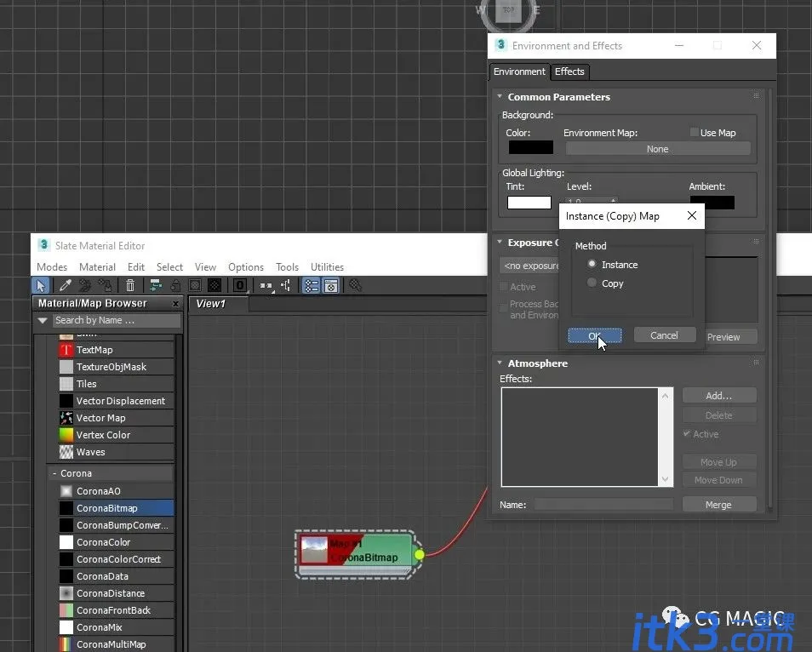Toggle Hide Unused Nodeslots icon

[175, 285]
